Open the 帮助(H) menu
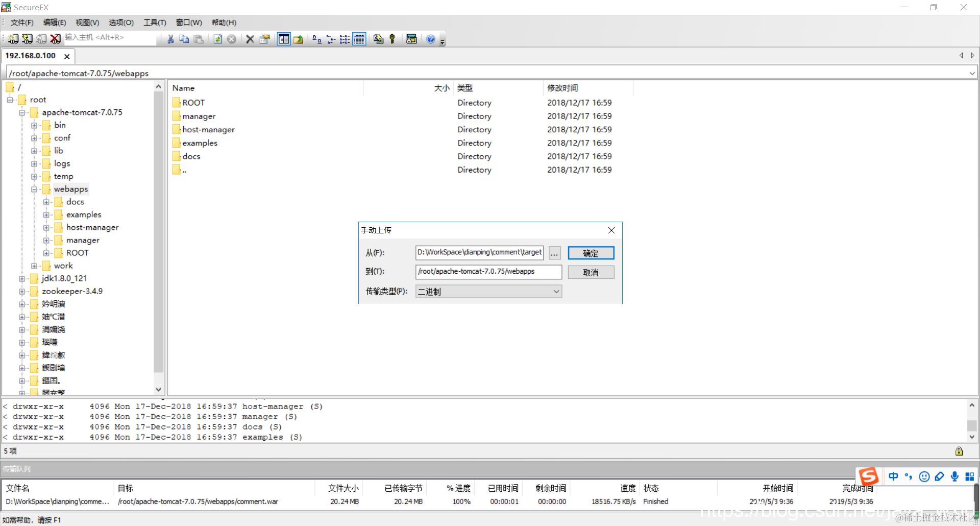Viewport: 980px width, 526px height. tap(224, 22)
